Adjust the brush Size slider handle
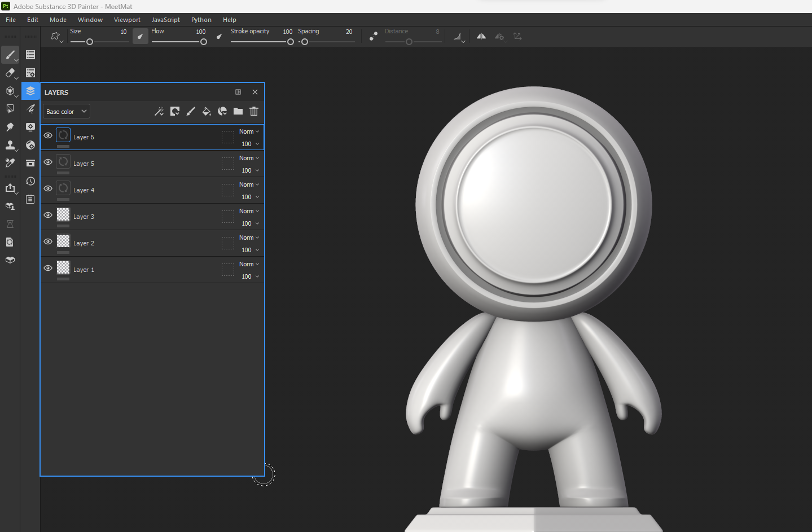The width and height of the screenshot is (812, 532). tap(90, 42)
